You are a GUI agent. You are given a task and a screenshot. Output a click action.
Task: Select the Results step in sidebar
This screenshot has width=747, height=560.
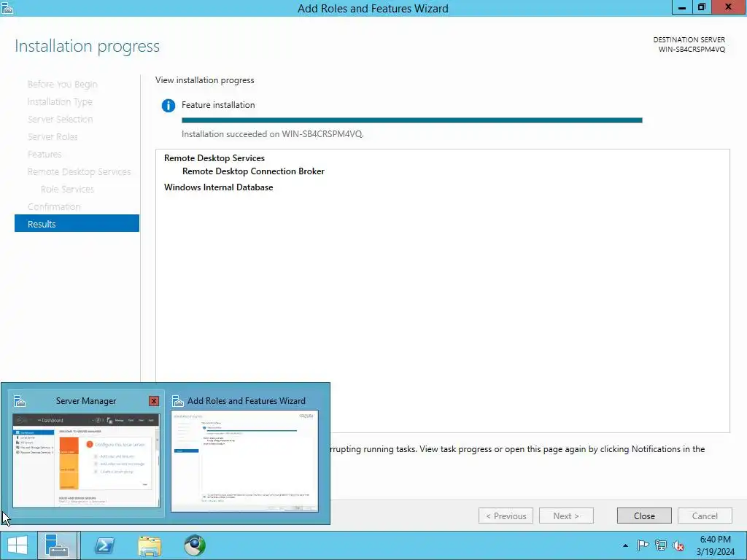pos(77,224)
